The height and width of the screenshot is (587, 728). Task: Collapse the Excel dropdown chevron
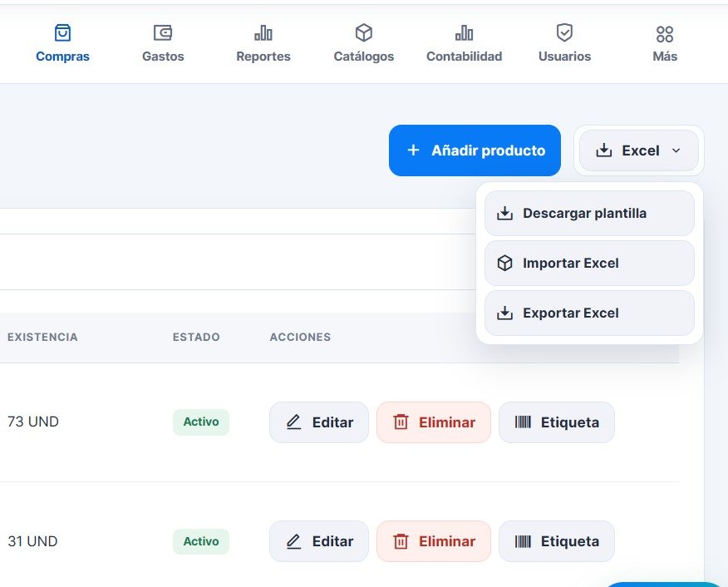676,150
